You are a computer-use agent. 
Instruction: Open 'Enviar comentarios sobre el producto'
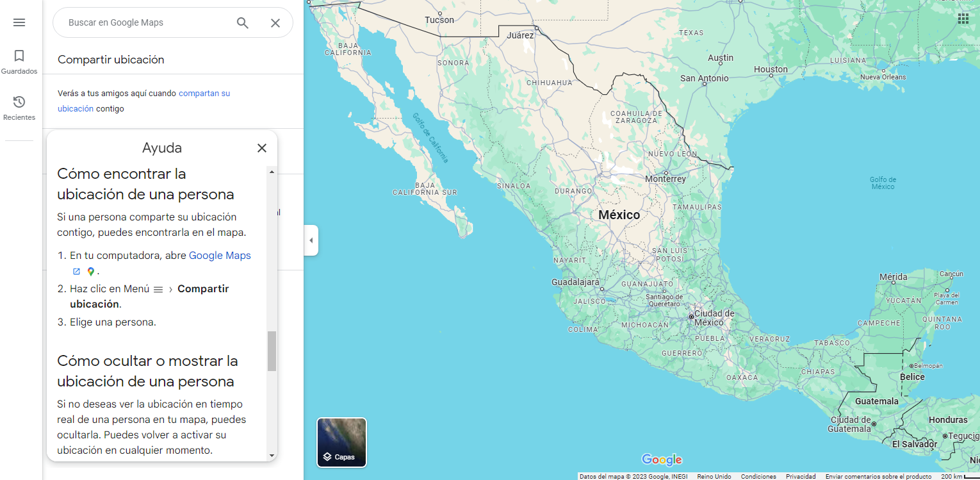click(x=878, y=476)
